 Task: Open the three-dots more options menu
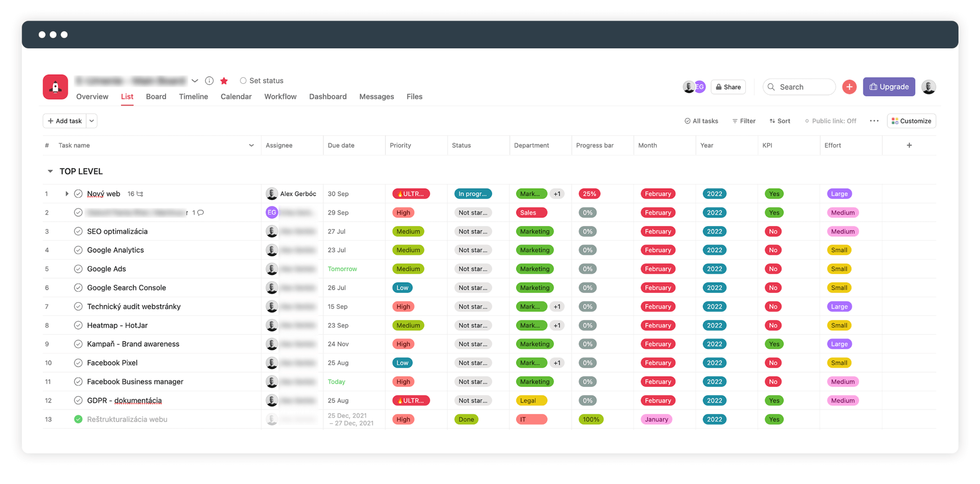[874, 121]
